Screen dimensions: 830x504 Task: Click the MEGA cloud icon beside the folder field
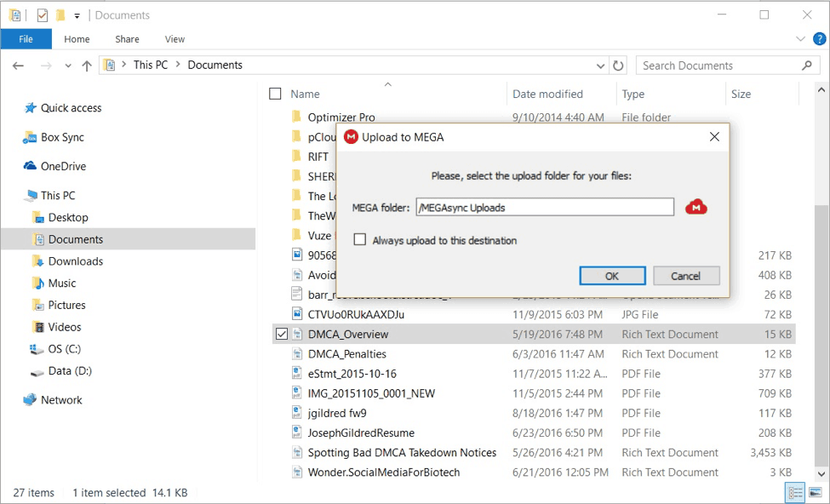[x=696, y=206]
